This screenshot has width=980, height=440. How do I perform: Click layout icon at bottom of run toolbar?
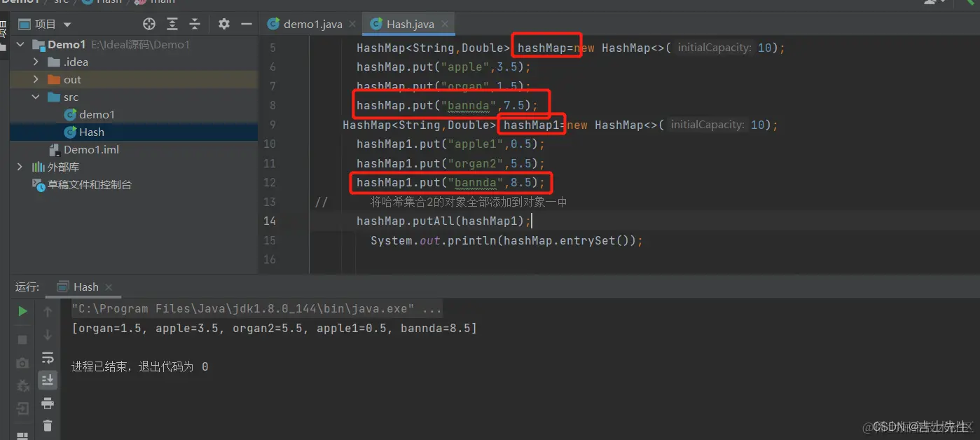[22, 436]
